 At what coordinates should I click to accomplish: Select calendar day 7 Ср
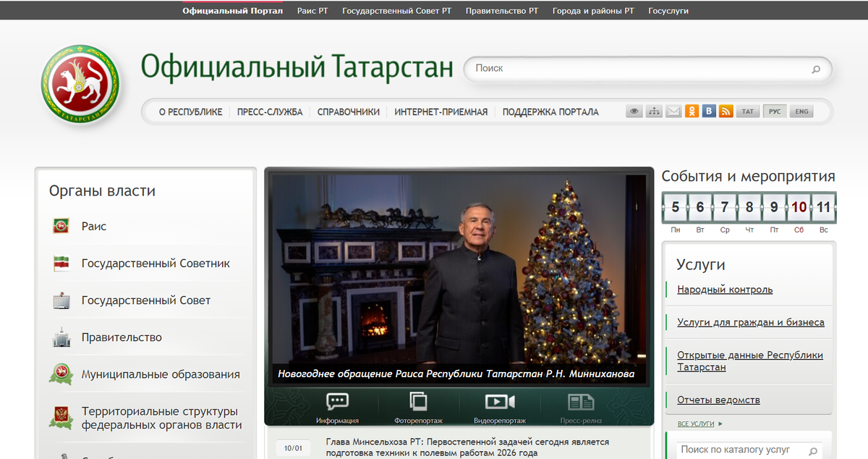point(725,208)
